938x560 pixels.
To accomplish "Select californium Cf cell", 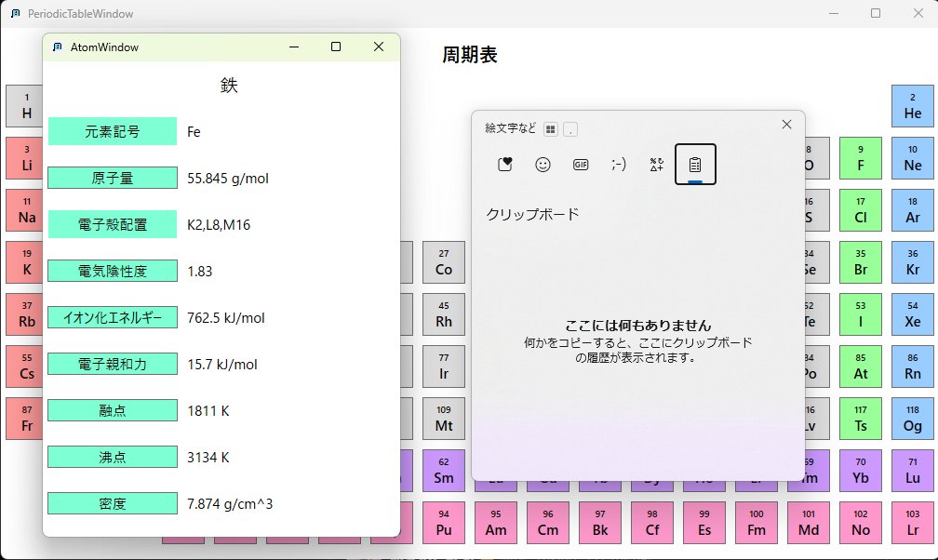I will (651, 522).
